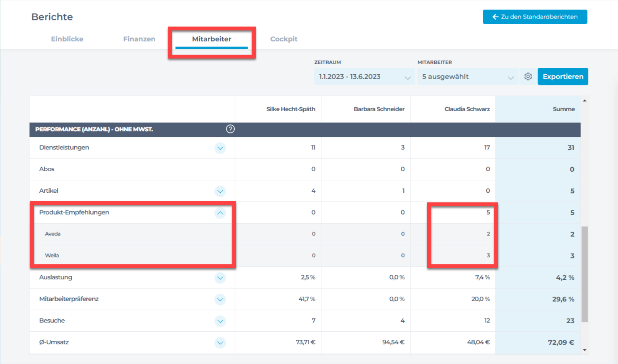
Task: Click Barbara's Ø-Umsatz 94,54 €
Action: (x=393, y=342)
